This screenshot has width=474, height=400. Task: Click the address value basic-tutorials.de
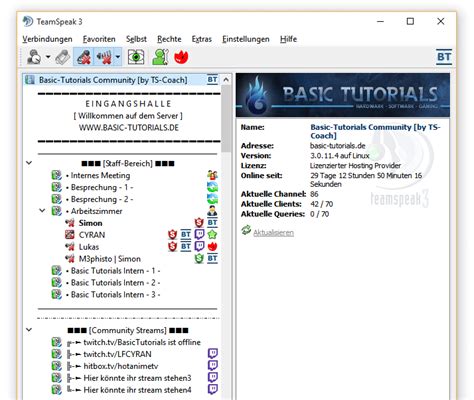pyautogui.click(x=337, y=146)
